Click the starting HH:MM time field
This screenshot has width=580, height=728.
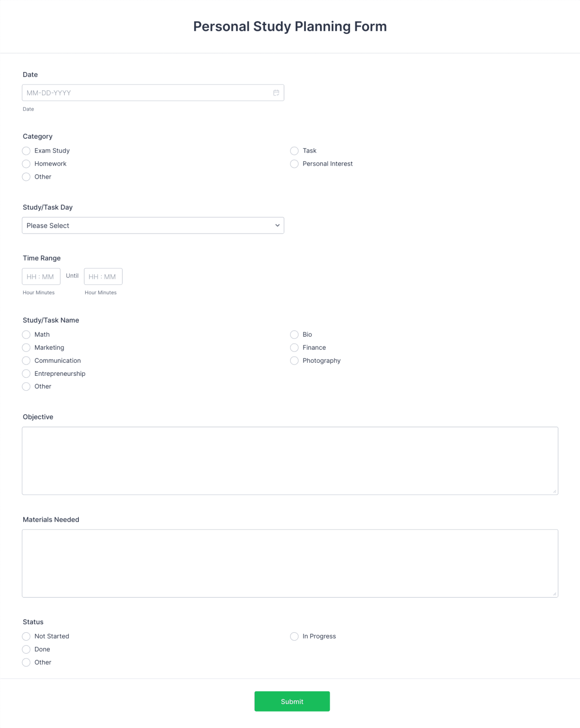pyautogui.click(x=41, y=276)
